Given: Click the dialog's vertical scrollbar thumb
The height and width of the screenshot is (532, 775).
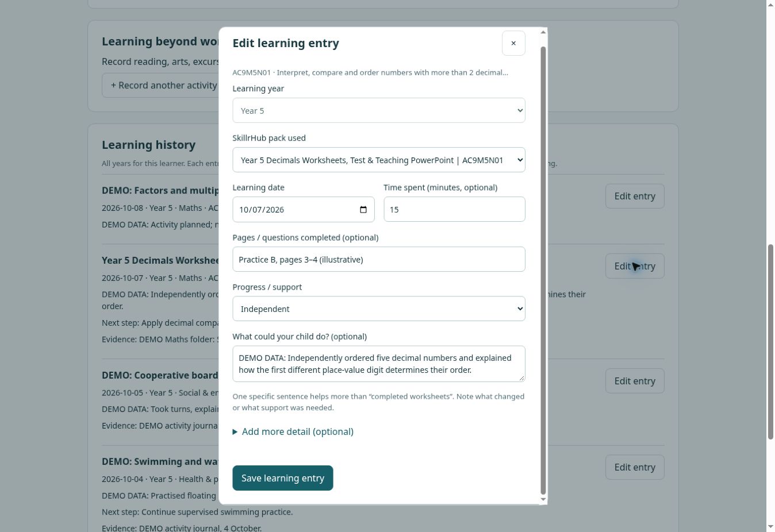Looking at the screenshot, I should pos(543,270).
